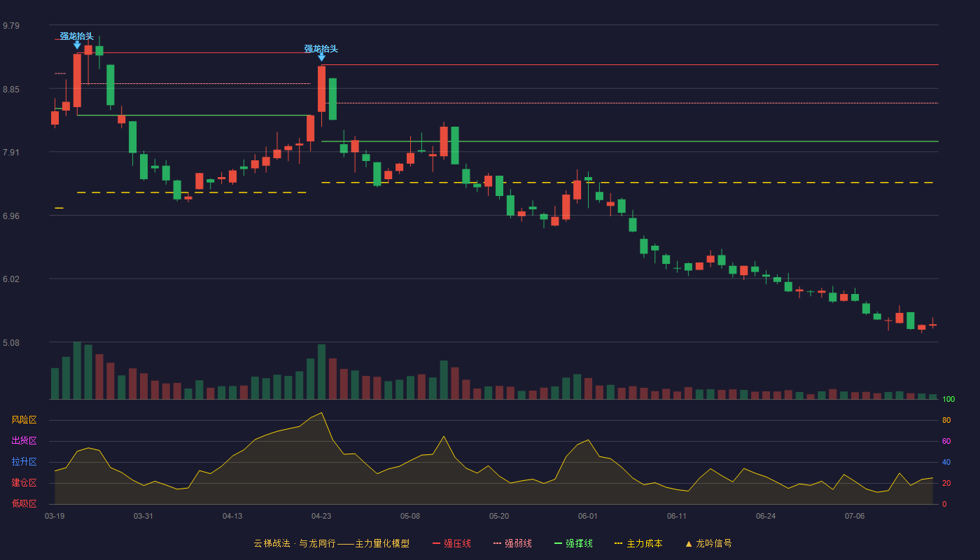The image size is (980, 560).
Task: Click the 03-19 date label
Action: (55, 516)
